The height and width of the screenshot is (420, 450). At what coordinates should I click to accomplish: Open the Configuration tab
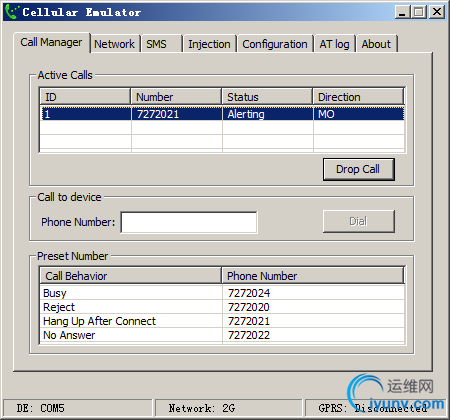[275, 44]
